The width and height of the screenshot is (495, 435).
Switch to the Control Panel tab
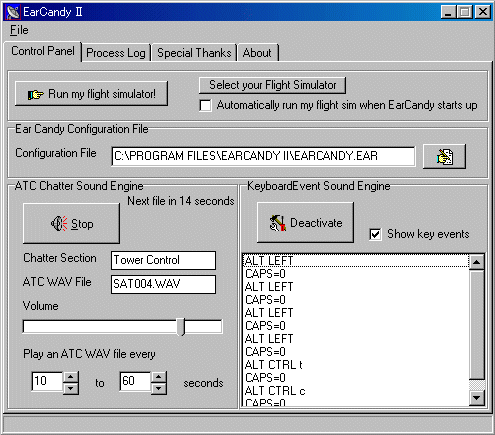point(43,51)
